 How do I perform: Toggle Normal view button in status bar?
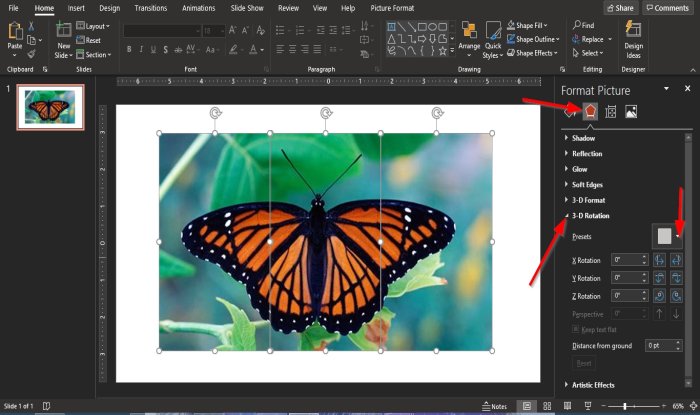pyautogui.click(x=526, y=407)
